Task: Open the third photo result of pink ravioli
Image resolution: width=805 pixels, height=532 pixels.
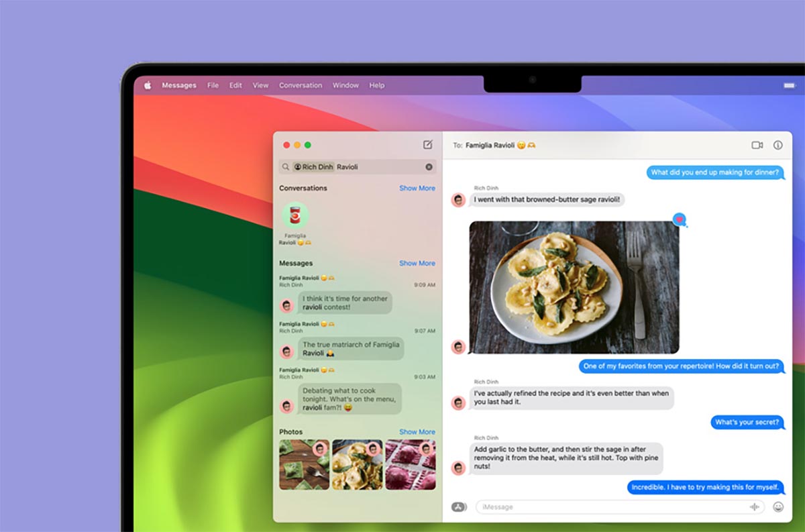Action: point(411,465)
